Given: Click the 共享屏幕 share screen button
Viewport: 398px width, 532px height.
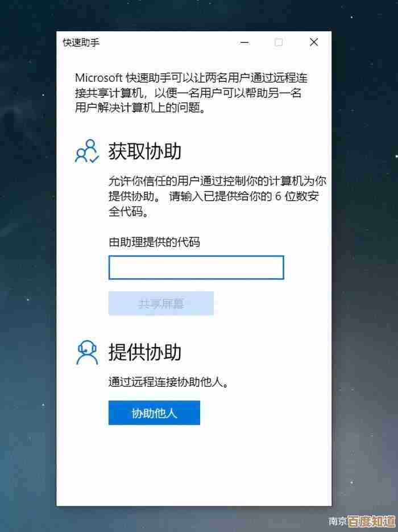Looking at the screenshot, I should coord(161,303).
